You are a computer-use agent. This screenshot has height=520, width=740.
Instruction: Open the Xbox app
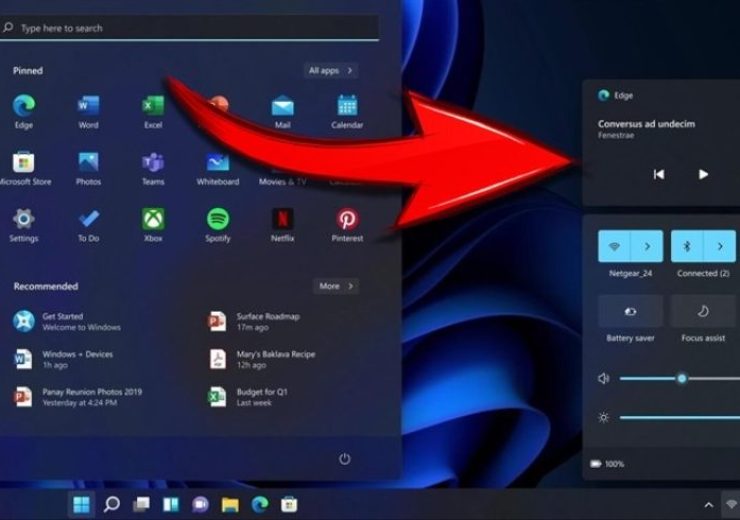(x=153, y=225)
